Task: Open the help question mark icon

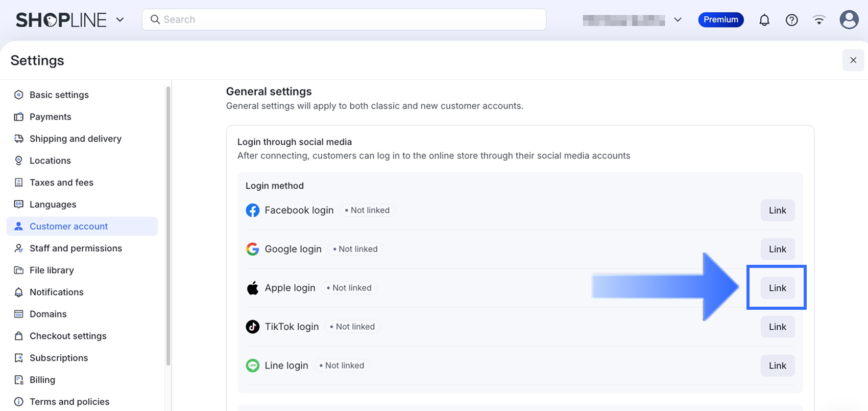Action: [791, 20]
